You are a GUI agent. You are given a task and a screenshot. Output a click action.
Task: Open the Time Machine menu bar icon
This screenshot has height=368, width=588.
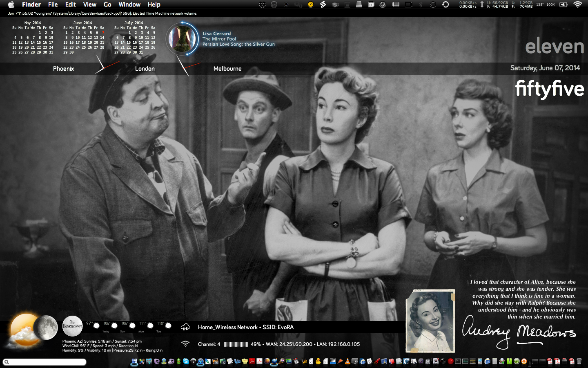click(445, 4)
